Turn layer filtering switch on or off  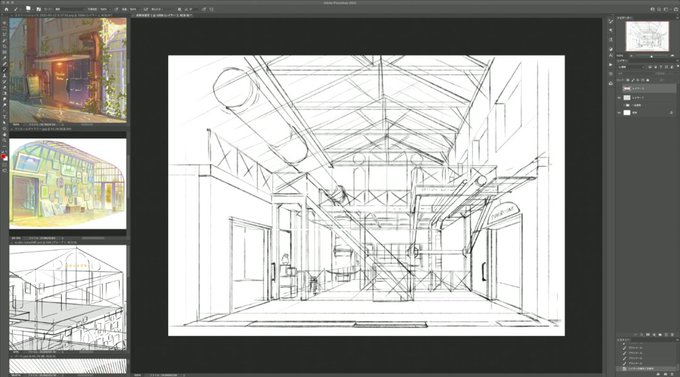tap(678, 66)
